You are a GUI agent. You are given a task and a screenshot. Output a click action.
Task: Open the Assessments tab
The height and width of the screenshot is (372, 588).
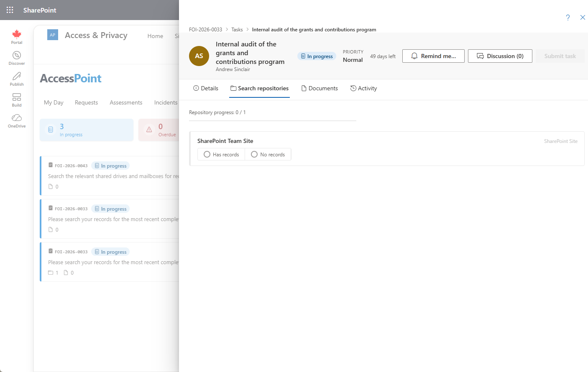pyautogui.click(x=126, y=103)
